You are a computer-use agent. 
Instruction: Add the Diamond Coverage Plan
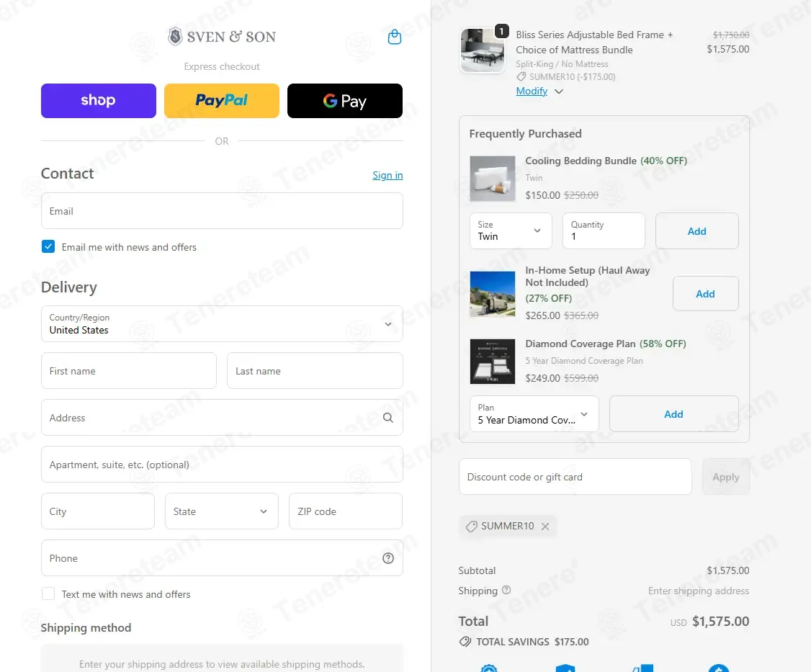click(673, 414)
